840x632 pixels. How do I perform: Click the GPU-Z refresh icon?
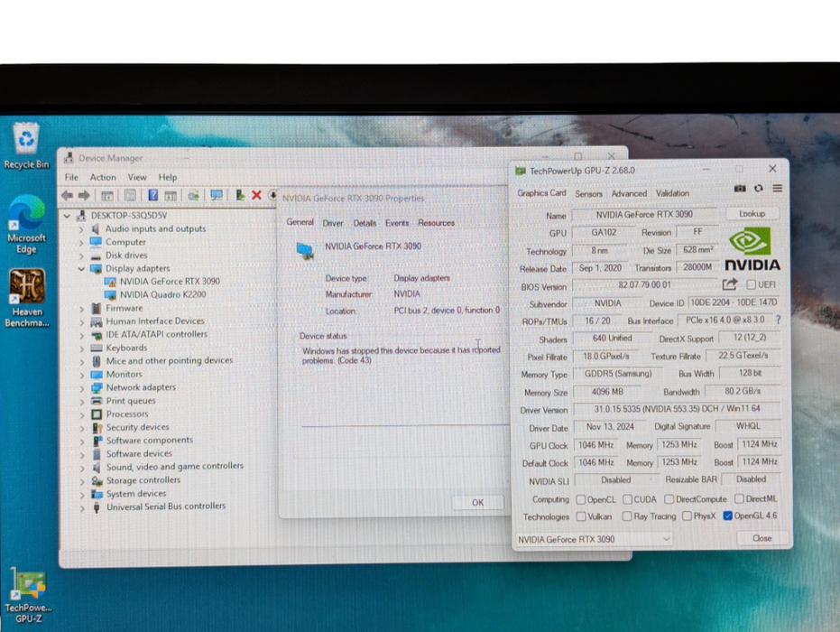759,188
